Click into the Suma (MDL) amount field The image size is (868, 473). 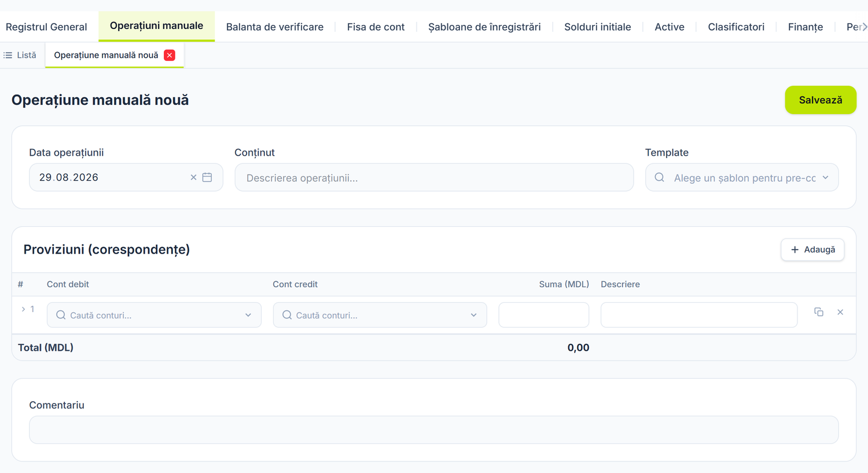(x=544, y=315)
